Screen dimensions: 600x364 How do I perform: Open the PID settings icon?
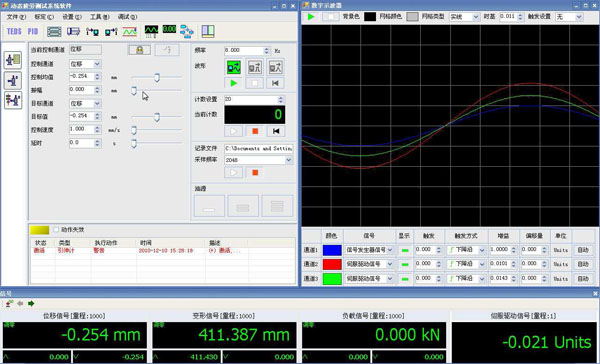click(x=33, y=31)
